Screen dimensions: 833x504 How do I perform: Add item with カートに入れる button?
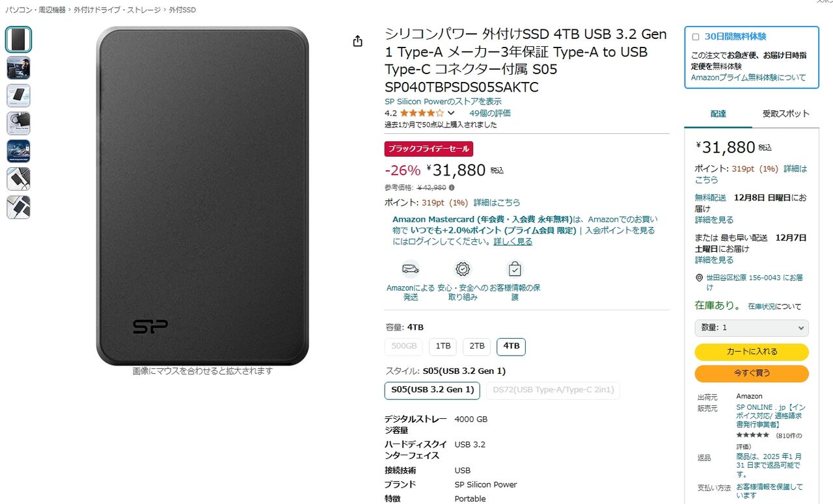pyautogui.click(x=752, y=352)
